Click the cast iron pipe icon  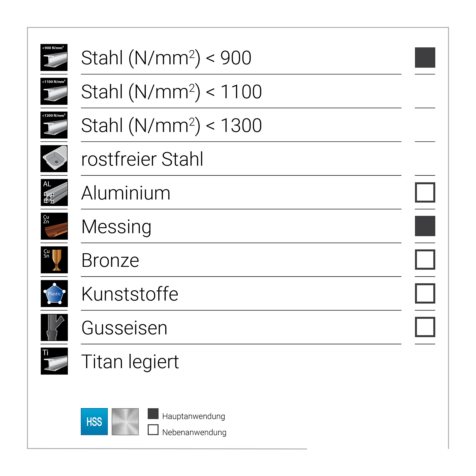coord(54,327)
